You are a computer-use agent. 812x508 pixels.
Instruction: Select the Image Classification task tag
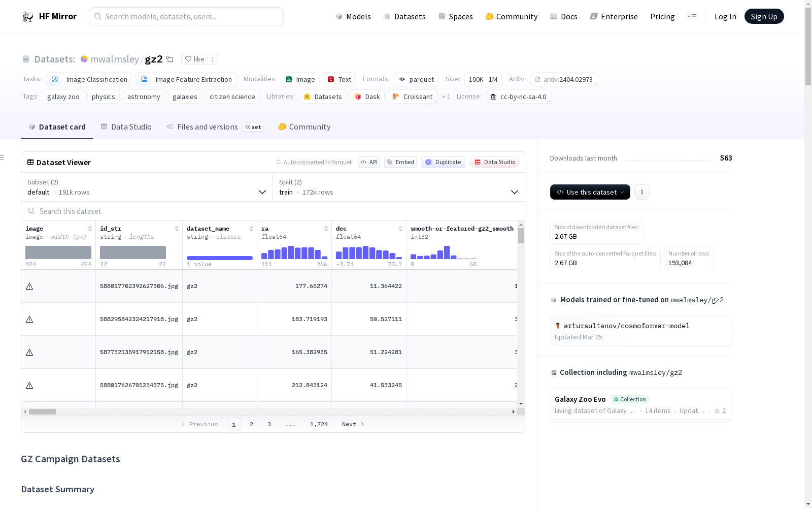point(89,79)
